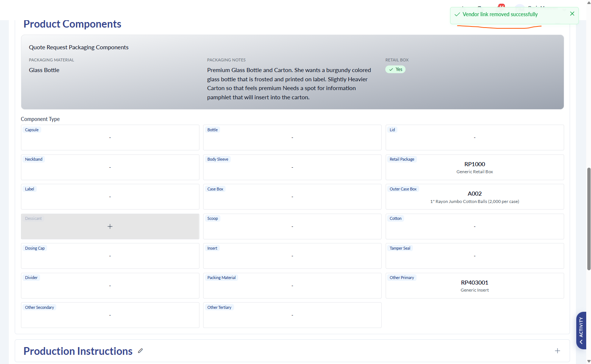Click the packaging notes paragraph
The width and height of the screenshot is (591, 364).
(289, 83)
